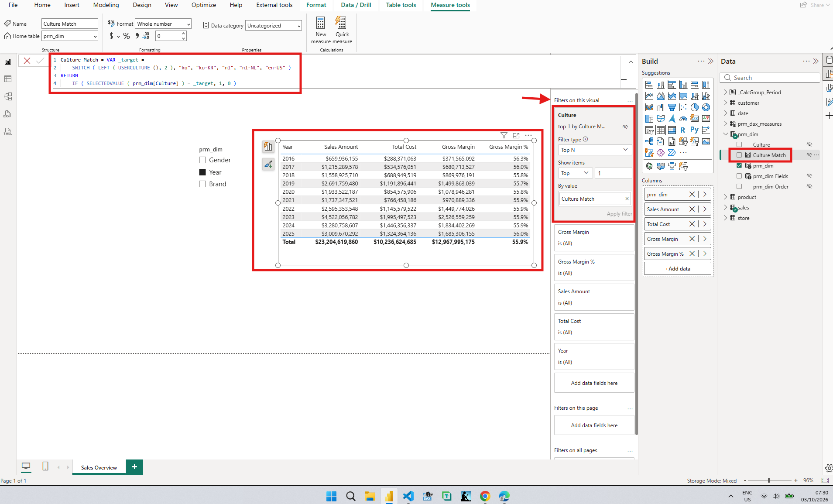
Task: Click the percentage format icon
Action: (x=127, y=36)
